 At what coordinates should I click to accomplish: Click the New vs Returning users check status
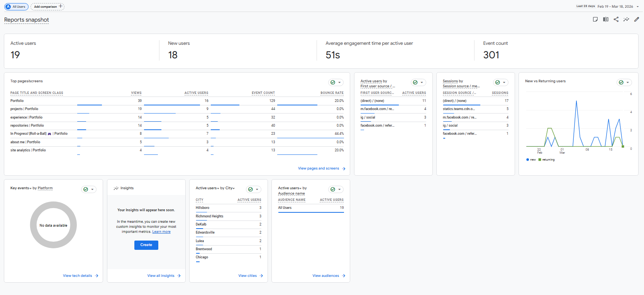(x=621, y=82)
